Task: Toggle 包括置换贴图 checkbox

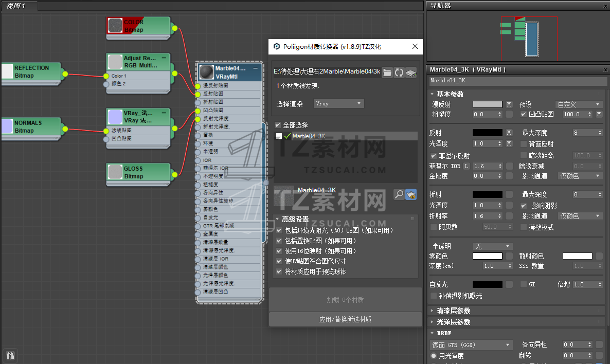Action: click(x=279, y=241)
